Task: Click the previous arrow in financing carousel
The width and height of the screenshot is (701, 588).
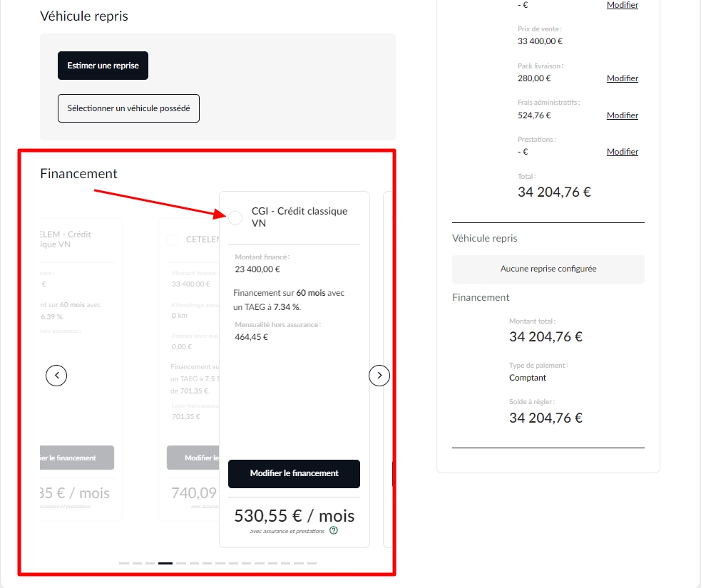Action: [56, 376]
